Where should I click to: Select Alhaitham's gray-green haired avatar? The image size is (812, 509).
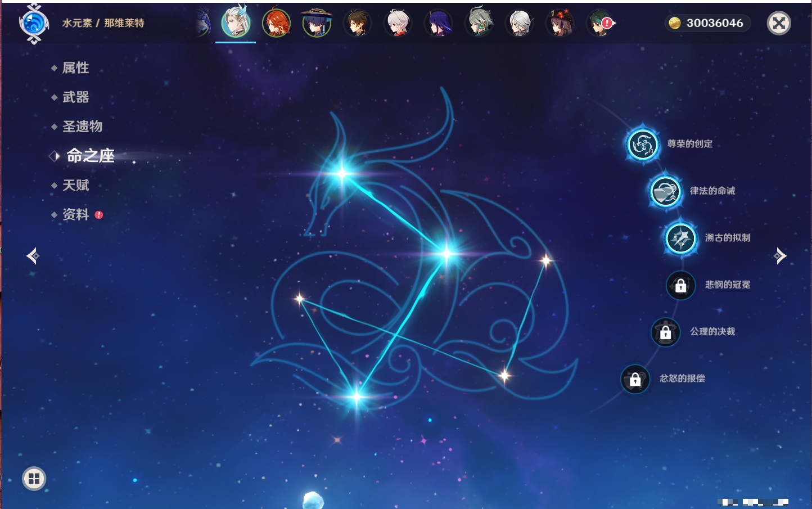479,22
